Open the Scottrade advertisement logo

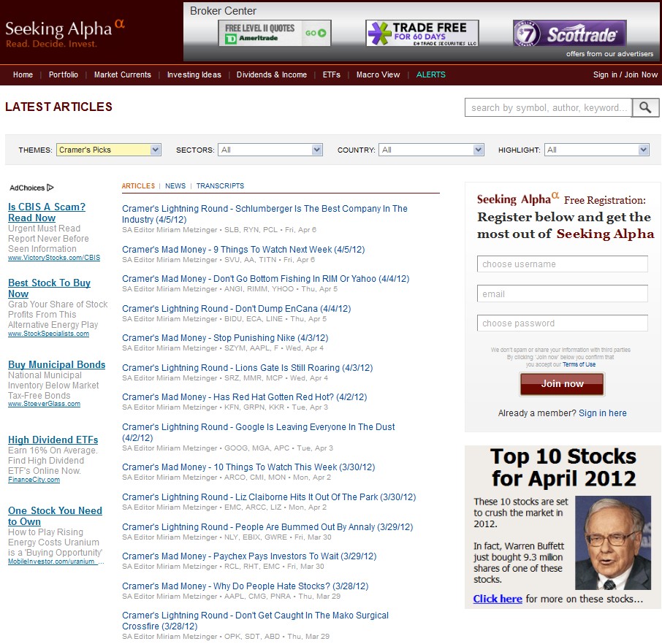click(x=569, y=34)
